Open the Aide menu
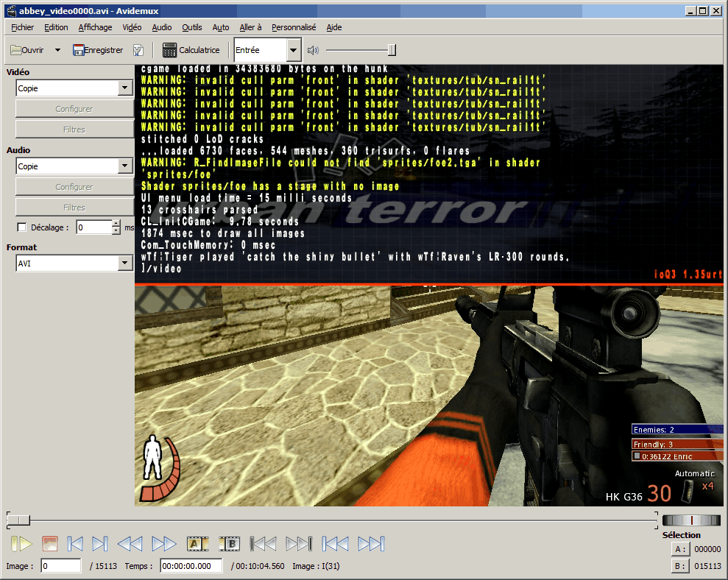Screen dimensions: 728x580 (334, 27)
